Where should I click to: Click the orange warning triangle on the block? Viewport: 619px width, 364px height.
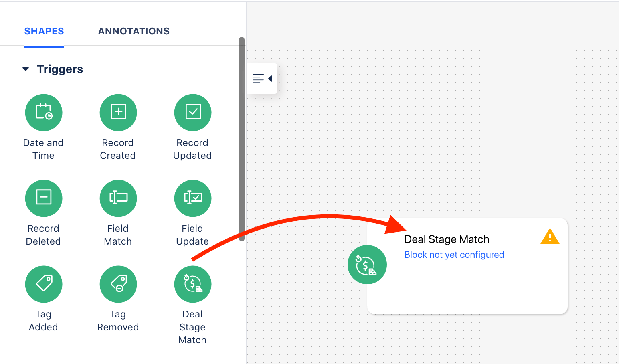(x=550, y=237)
